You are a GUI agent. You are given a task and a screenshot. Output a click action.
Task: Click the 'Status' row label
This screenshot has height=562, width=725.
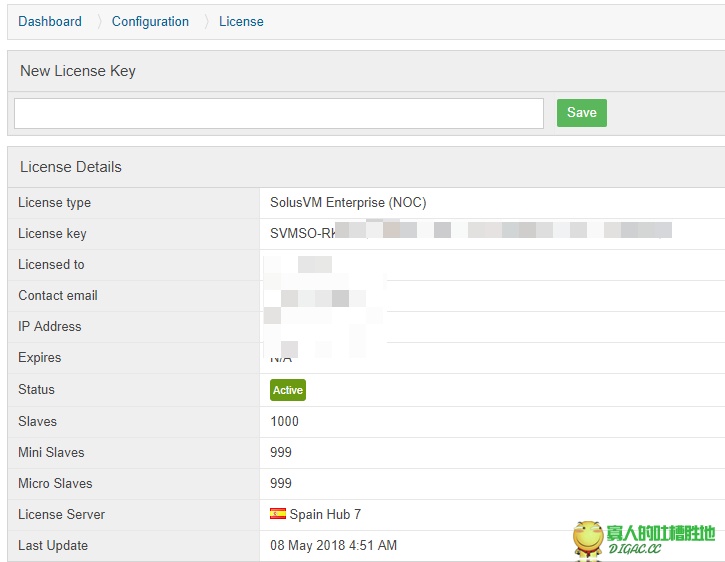coord(36,389)
